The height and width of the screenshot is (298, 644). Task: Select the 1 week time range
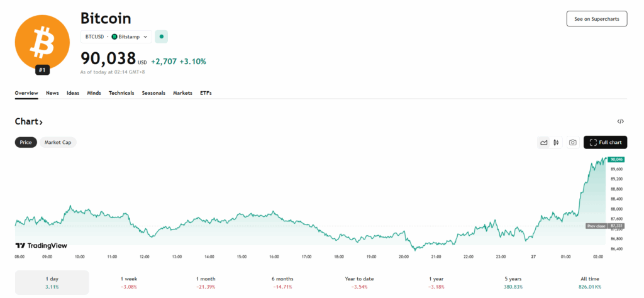point(130,282)
